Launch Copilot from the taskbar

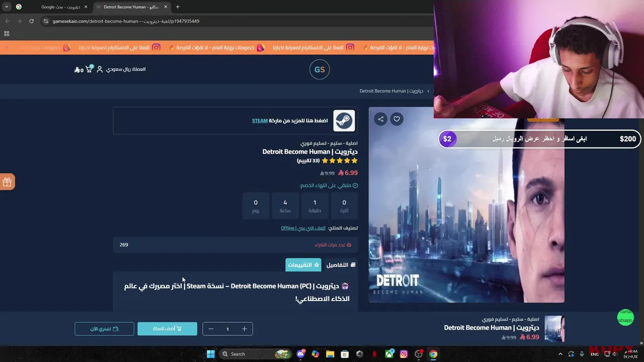(x=315, y=354)
